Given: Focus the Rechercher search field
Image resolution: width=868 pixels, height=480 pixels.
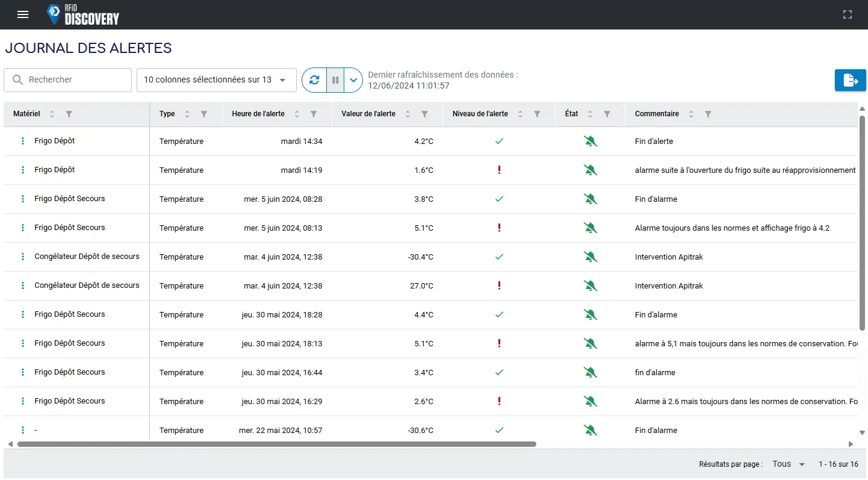Looking at the screenshot, I should tap(68, 80).
